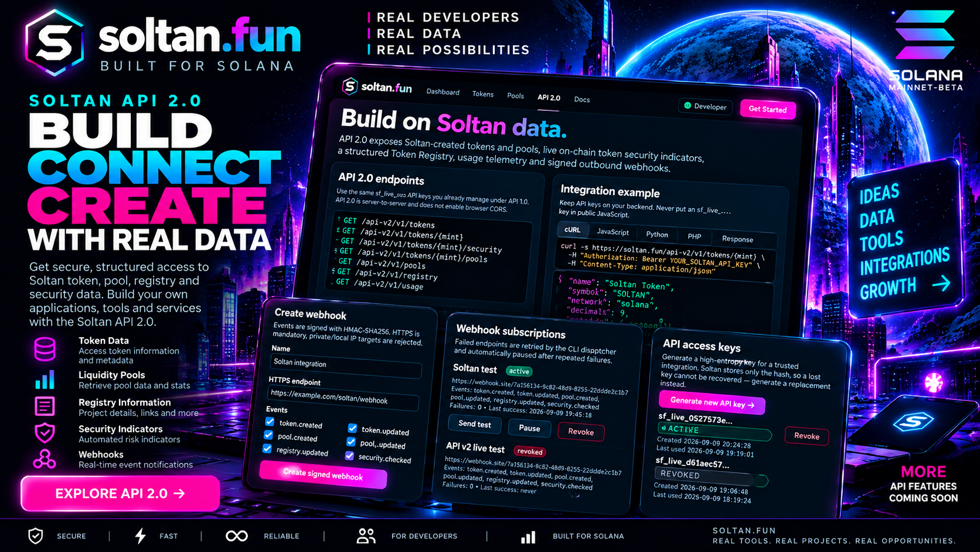Viewport: 980px width, 552px height.
Task: Open the Pools nav item
Action: click(516, 96)
